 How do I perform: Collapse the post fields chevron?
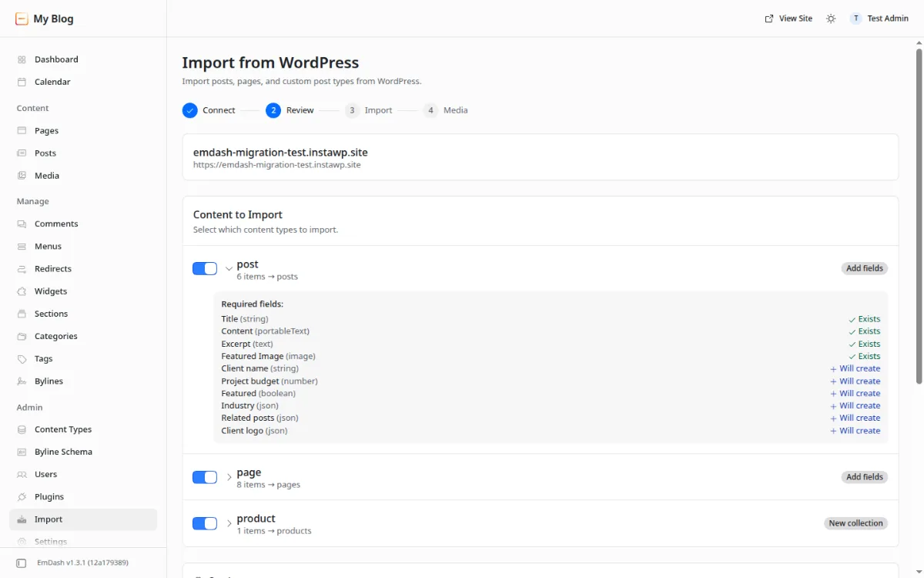(229, 269)
